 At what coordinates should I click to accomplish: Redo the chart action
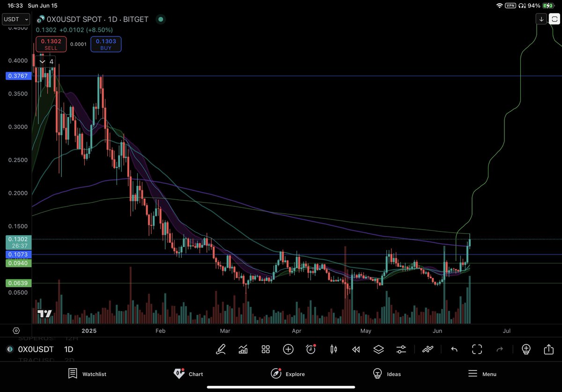click(500, 349)
